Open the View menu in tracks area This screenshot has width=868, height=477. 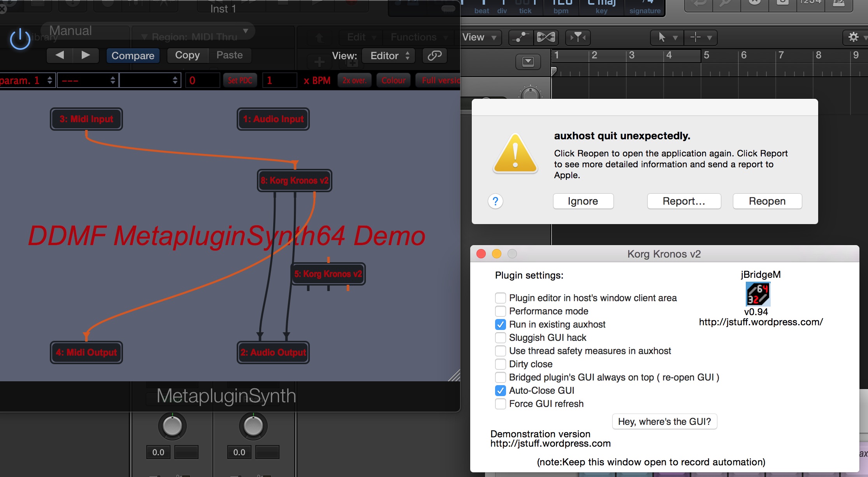click(x=481, y=37)
